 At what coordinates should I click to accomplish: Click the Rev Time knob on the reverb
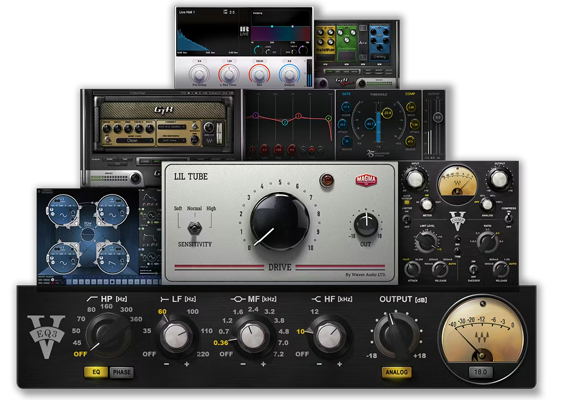[x=229, y=74]
